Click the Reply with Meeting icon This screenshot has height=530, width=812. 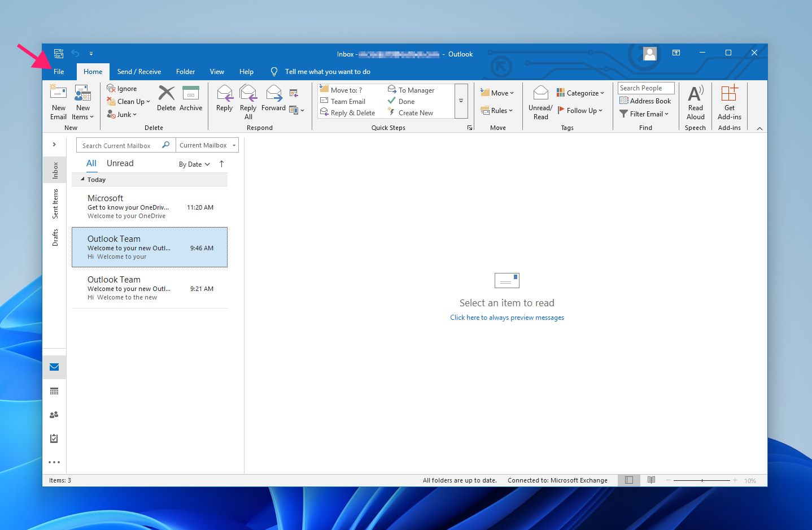click(x=294, y=93)
